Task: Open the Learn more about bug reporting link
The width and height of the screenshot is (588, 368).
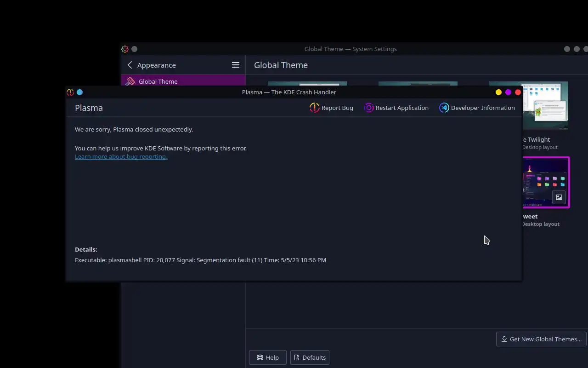Action: 121,156
